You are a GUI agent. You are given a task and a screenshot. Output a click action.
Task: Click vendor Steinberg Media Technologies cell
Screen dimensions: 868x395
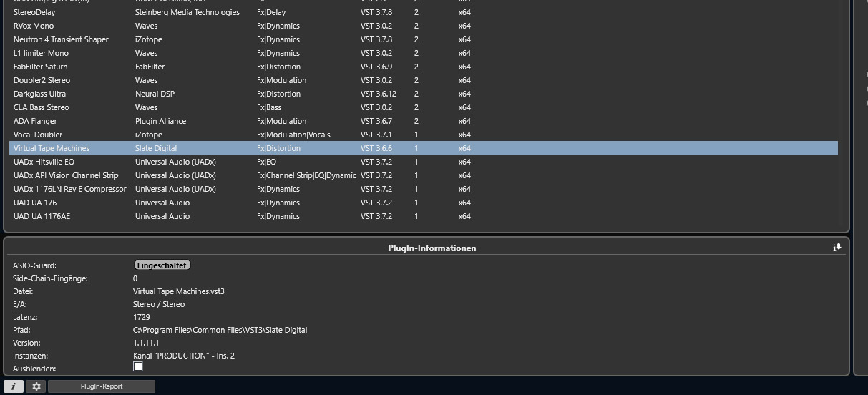[x=187, y=12]
